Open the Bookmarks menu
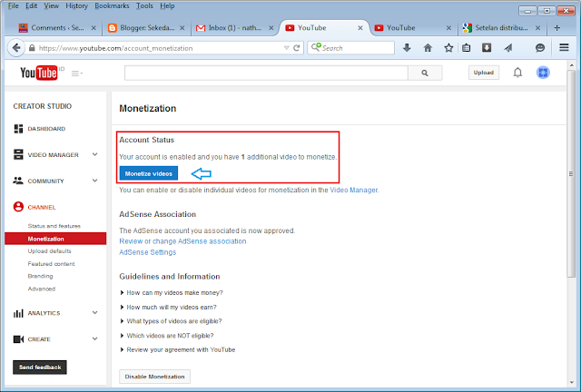 point(112,6)
